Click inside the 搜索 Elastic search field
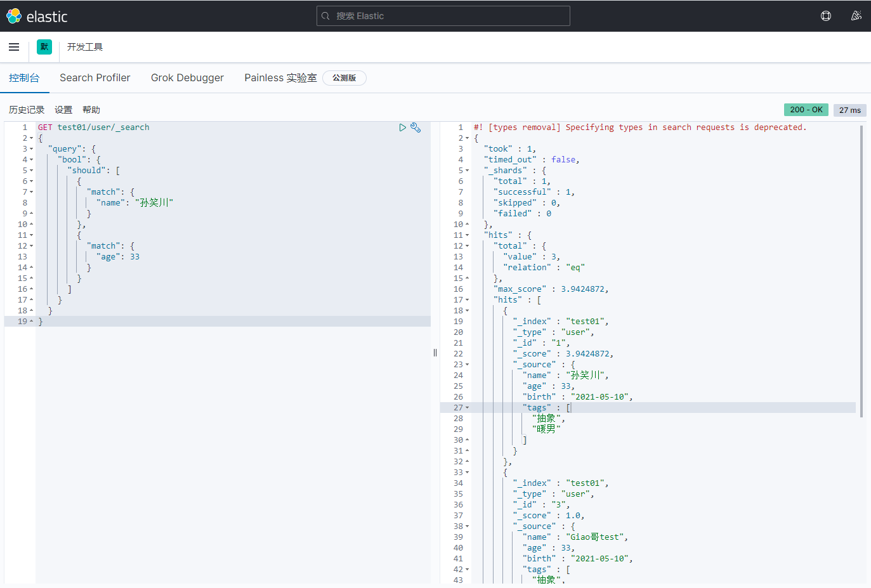 pyautogui.click(x=443, y=16)
